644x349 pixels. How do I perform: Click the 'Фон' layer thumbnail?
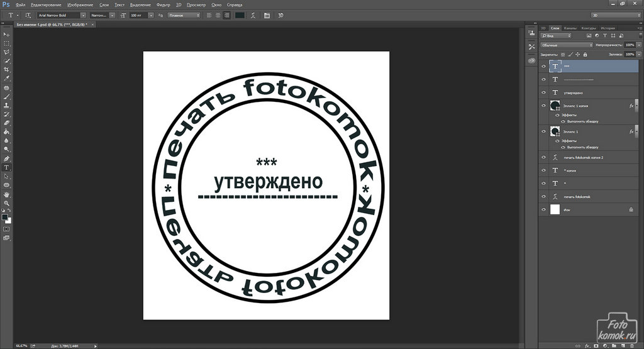555,209
